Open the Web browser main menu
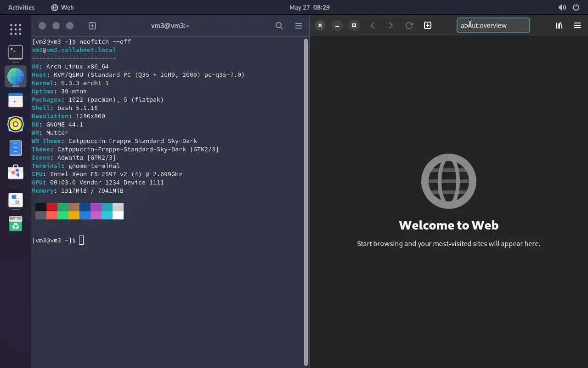 pos(577,25)
